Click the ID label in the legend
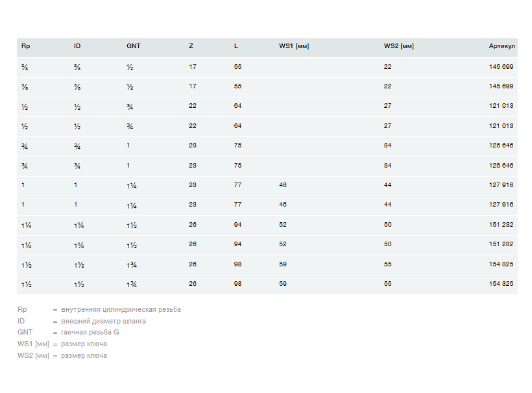 point(21,321)
